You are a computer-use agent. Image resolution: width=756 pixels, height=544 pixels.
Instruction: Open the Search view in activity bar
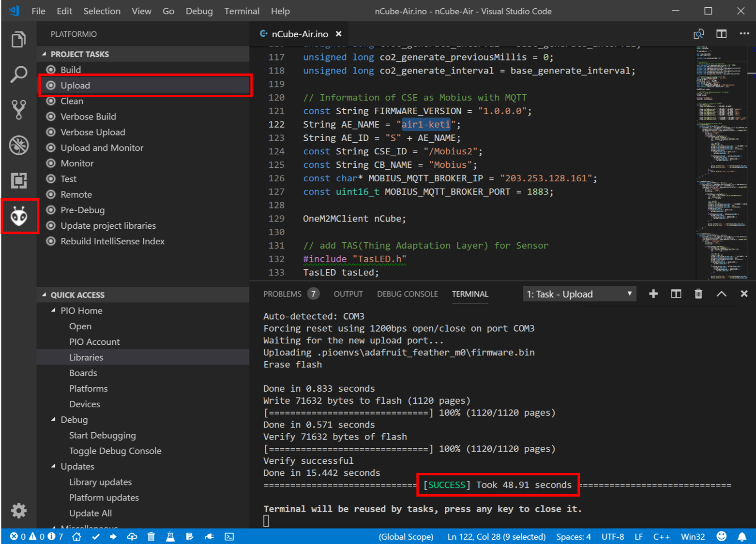pyautogui.click(x=18, y=74)
